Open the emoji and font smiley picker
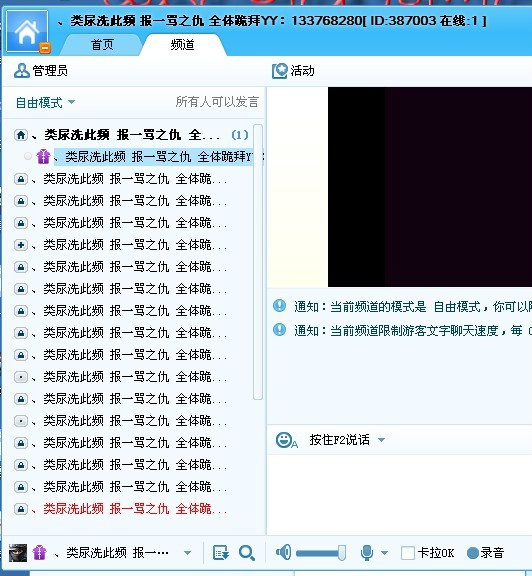This screenshot has height=576, width=532. click(286, 440)
